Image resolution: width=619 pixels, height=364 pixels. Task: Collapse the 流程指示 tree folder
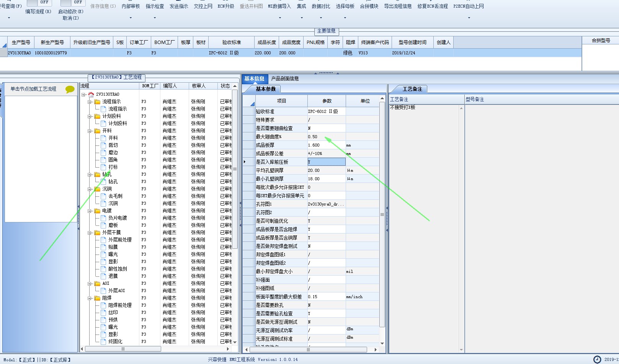[x=90, y=101]
